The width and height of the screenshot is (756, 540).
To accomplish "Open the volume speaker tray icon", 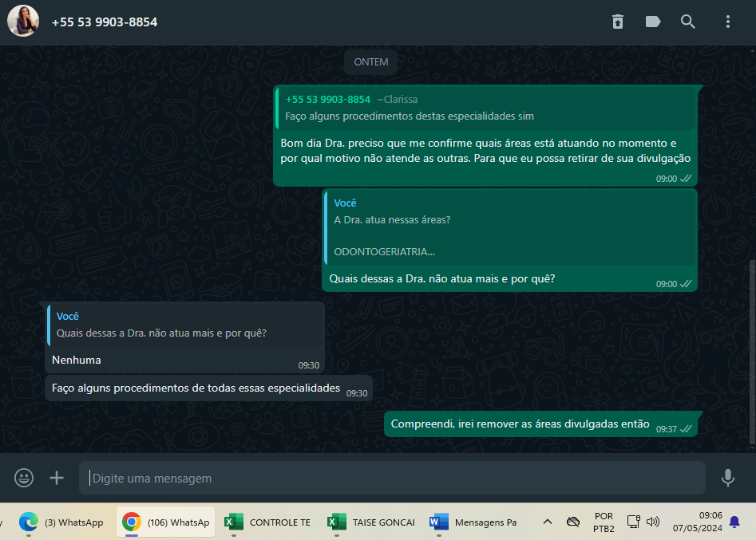I will [x=653, y=522].
